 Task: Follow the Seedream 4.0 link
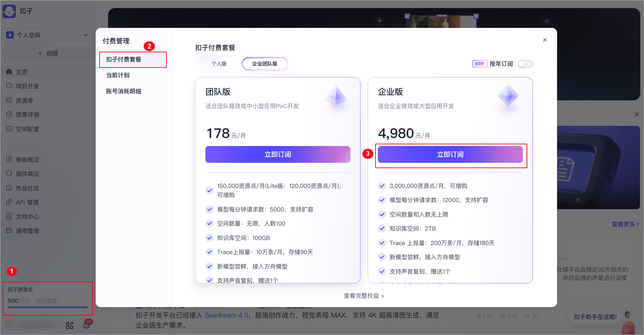pos(227,315)
